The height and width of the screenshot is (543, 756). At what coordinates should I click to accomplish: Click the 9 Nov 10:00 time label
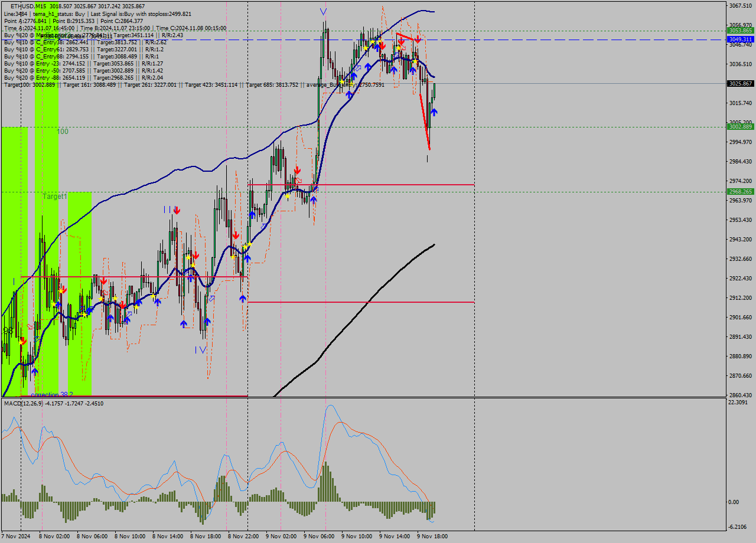[356, 537]
